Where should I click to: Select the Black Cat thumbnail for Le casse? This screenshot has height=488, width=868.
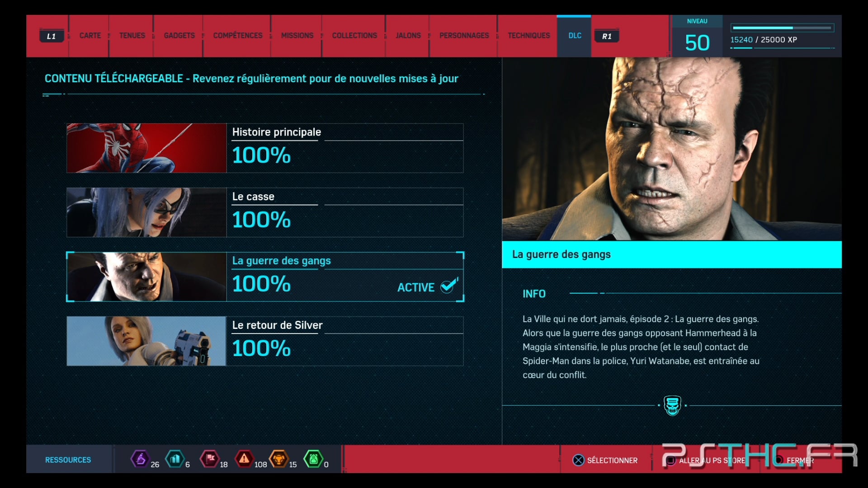tap(146, 212)
